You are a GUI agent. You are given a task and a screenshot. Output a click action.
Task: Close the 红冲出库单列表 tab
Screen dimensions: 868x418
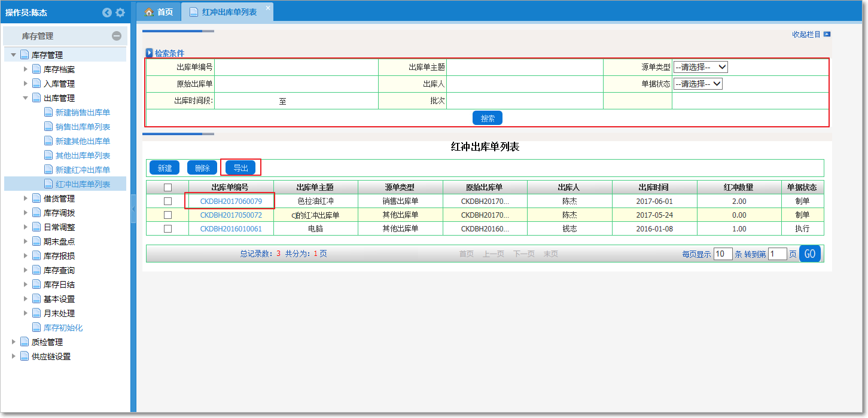[267, 7]
